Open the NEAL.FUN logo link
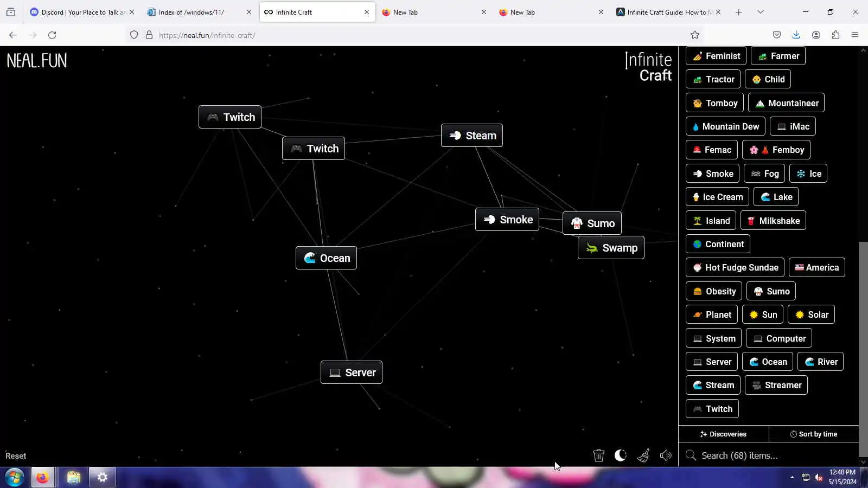 37,61
